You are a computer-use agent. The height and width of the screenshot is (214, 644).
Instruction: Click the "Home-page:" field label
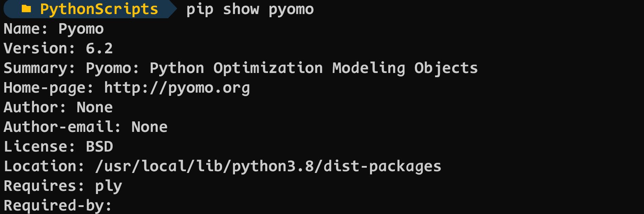click(48, 88)
